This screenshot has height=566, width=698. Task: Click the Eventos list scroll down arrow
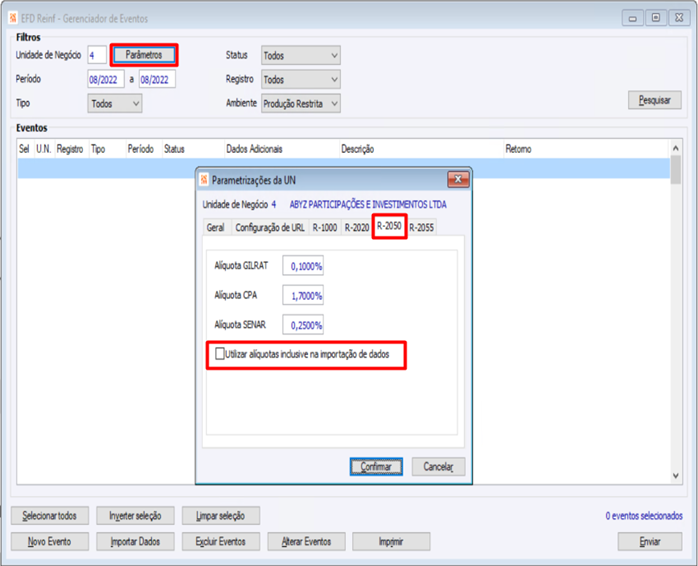point(676,476)
